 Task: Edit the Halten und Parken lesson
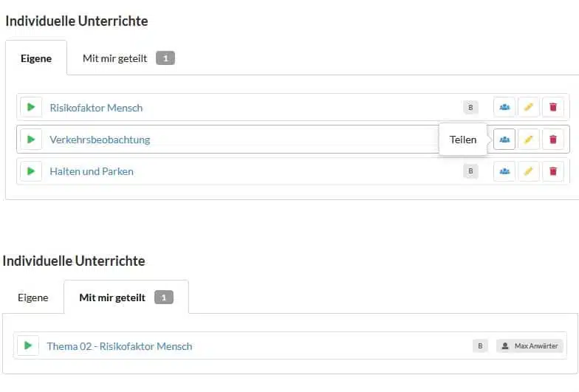tap(528, 171)
